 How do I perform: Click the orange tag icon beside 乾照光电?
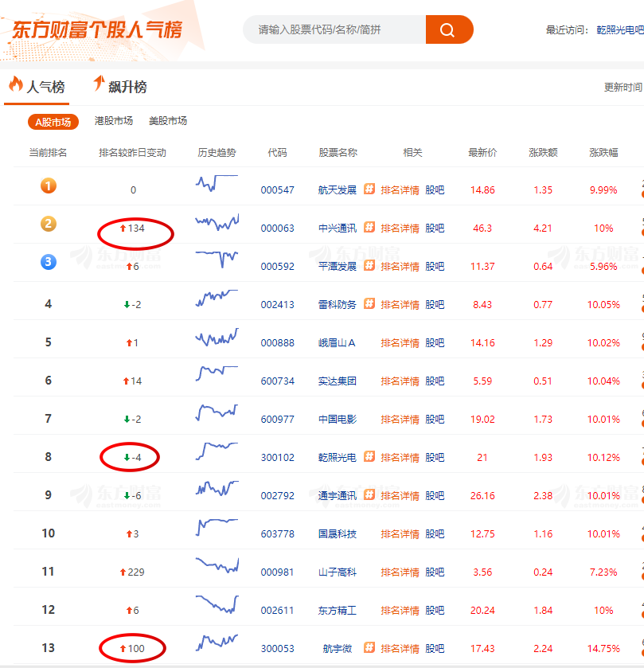tap(369, 457)
